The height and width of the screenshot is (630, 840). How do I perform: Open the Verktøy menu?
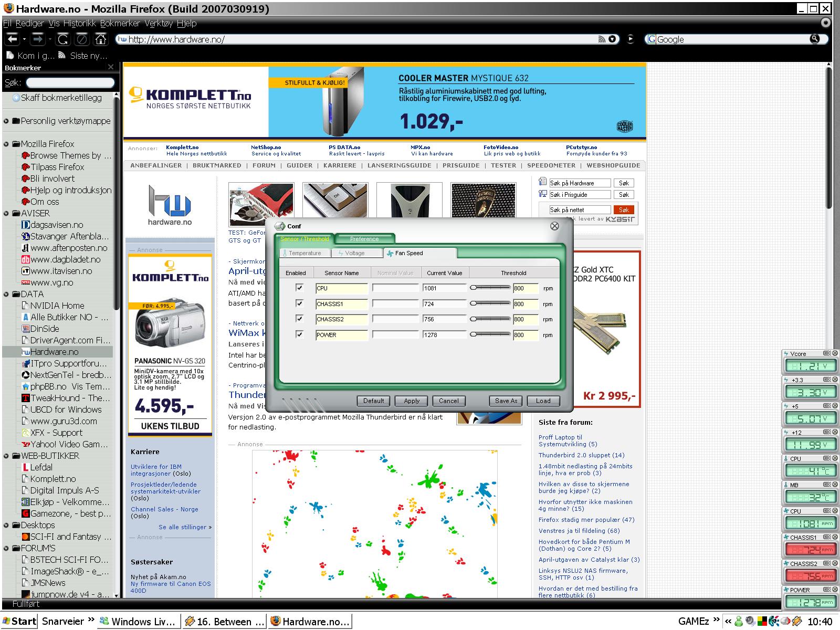[x=159, y=23]
